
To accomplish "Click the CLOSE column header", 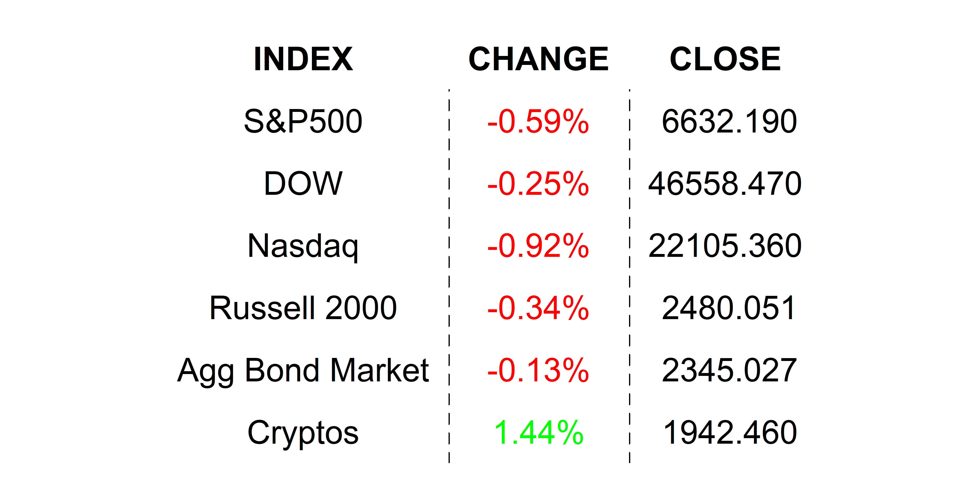I will [725, 59].
